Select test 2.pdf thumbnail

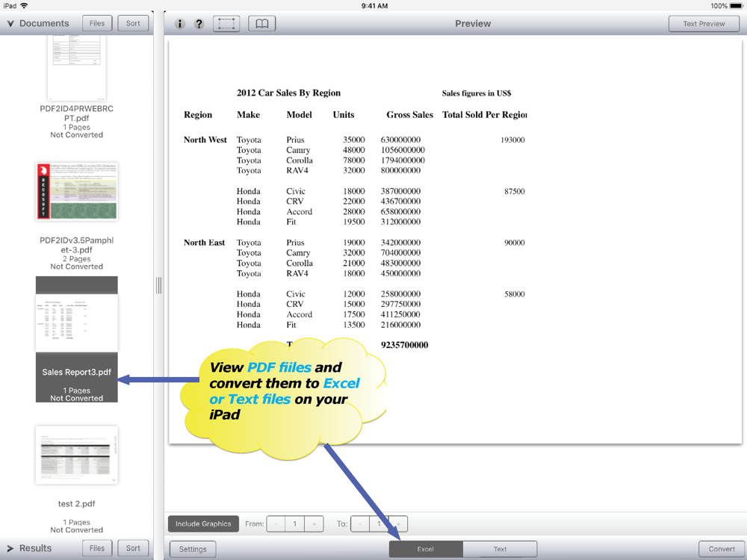tap(77, 455)
